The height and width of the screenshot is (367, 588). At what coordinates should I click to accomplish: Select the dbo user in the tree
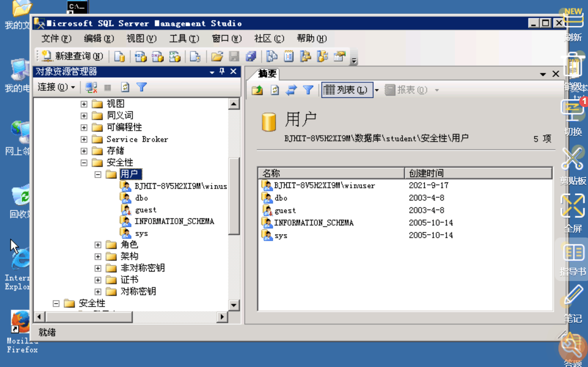[141, 198]
